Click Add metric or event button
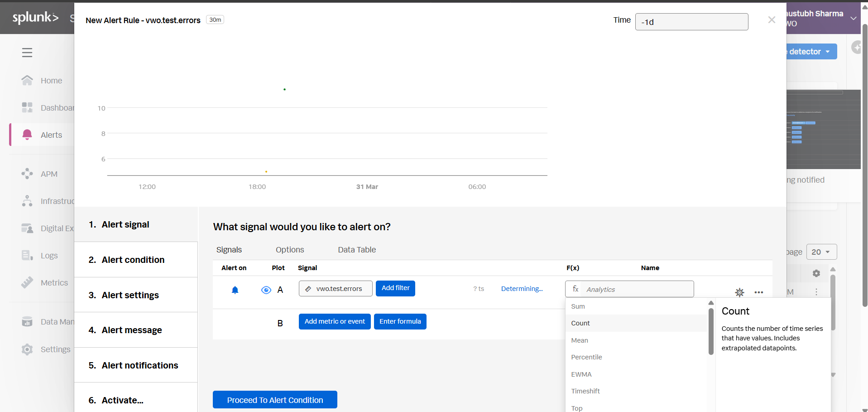Screen dimensions: 868x412 (x=335, y=321)
